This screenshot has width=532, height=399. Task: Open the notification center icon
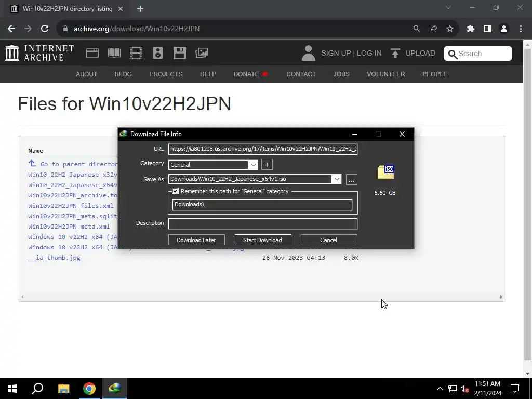pos(515,389)
